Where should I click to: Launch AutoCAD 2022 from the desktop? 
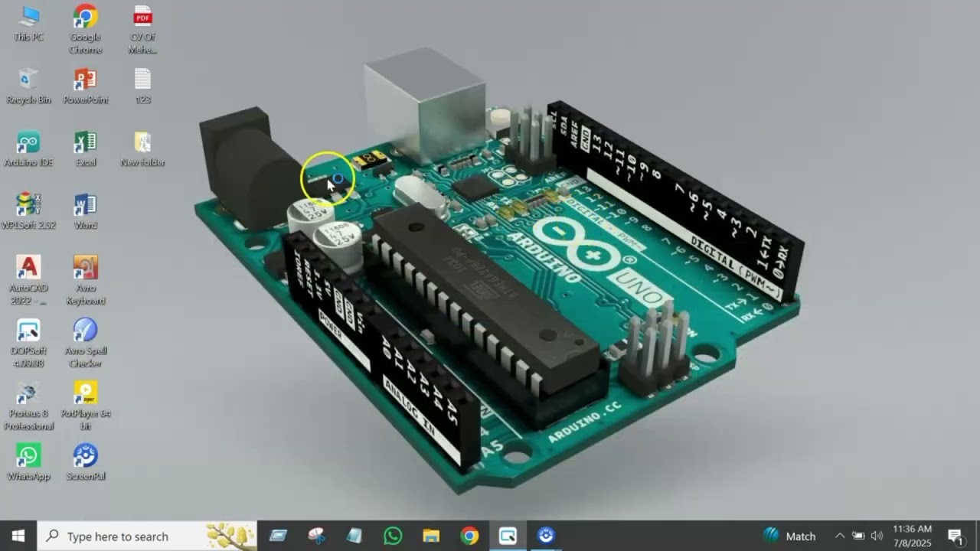tap(28, 280)
